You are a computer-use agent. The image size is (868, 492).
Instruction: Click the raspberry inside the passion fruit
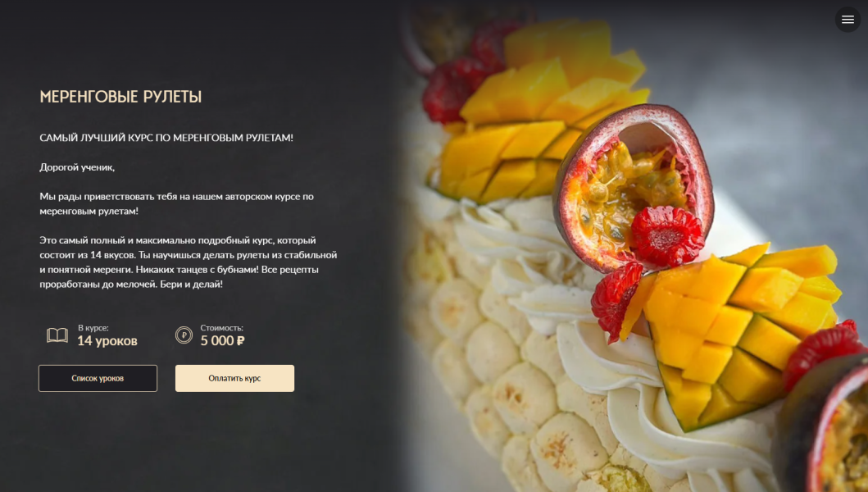click(666, 236)
